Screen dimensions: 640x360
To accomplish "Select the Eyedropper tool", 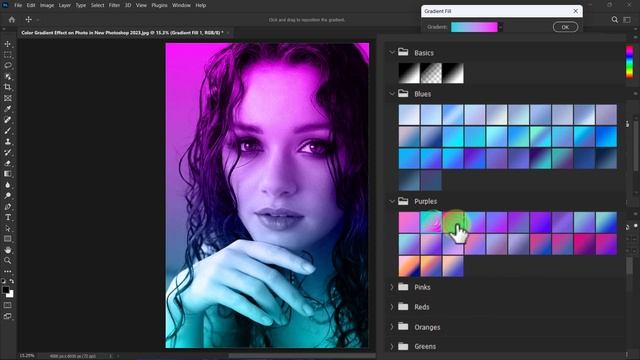I will [7, 109].
